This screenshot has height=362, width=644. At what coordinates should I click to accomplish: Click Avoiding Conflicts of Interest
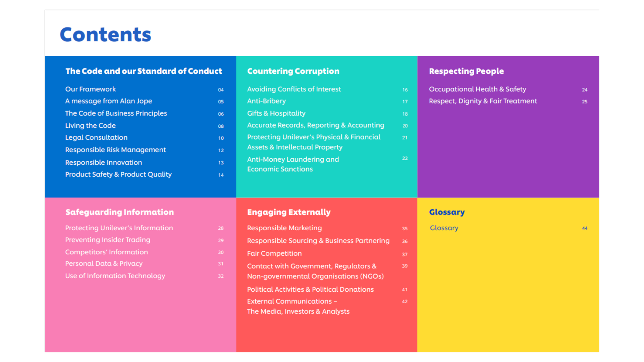(x=294, y=89)
